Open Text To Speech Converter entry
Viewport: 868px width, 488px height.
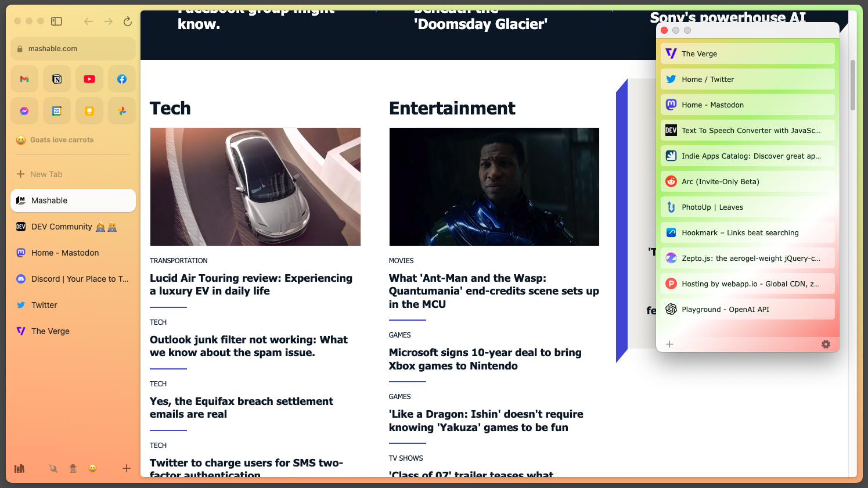(748, 131)
